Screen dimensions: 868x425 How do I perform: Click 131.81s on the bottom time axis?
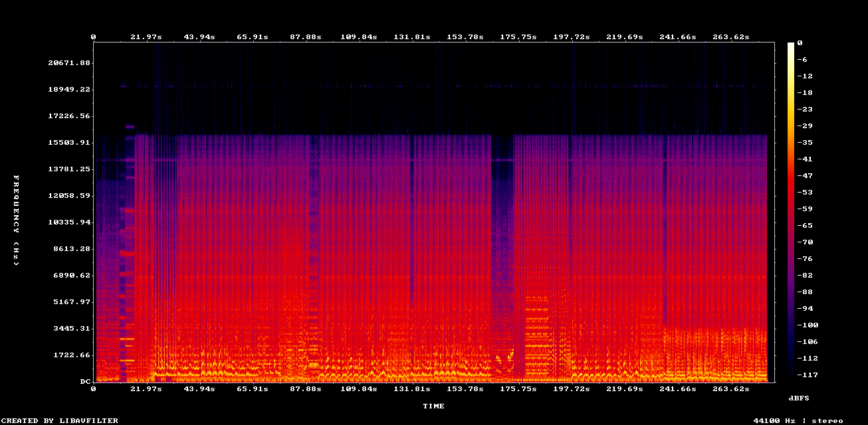tap(411, 388)
